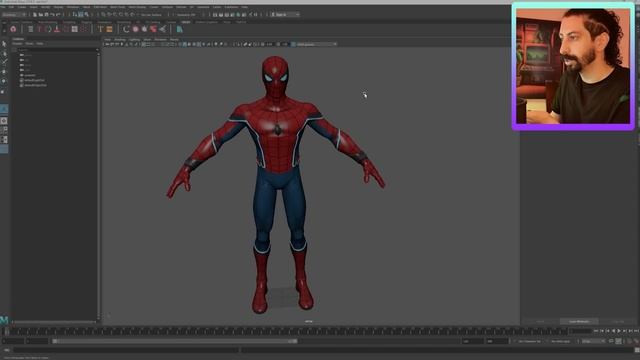Click the Save Scene status line icon
Image resolution: width=640 pixels, height=360 pixels.
pos(46,15)
